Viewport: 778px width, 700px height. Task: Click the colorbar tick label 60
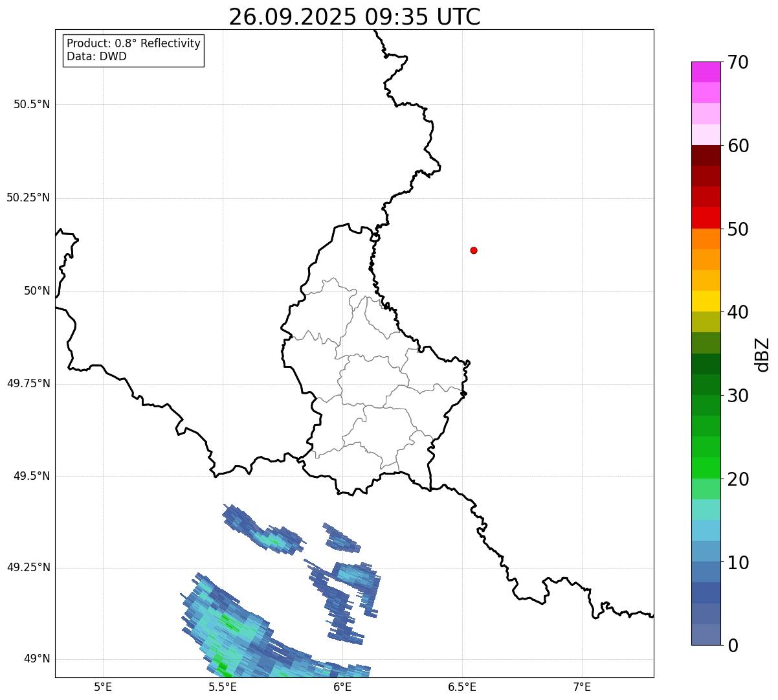tap(738, 146)
